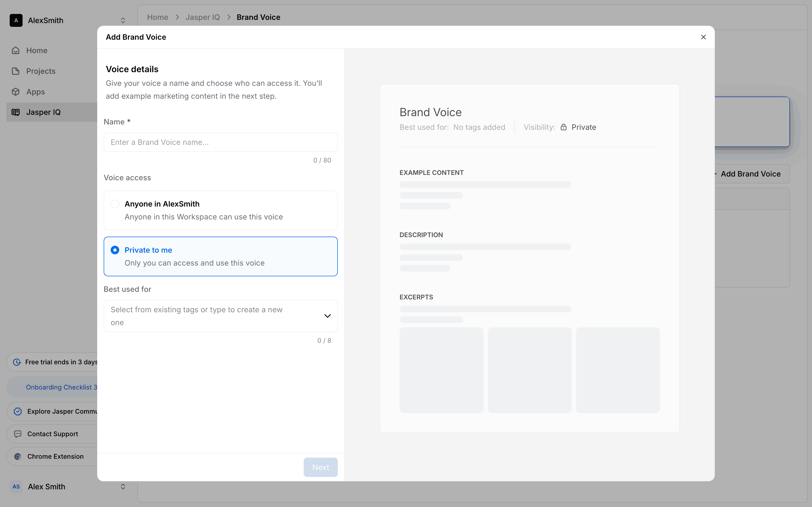
Task: Click the Jasper IQ book icon
Action: pos(16,112)
